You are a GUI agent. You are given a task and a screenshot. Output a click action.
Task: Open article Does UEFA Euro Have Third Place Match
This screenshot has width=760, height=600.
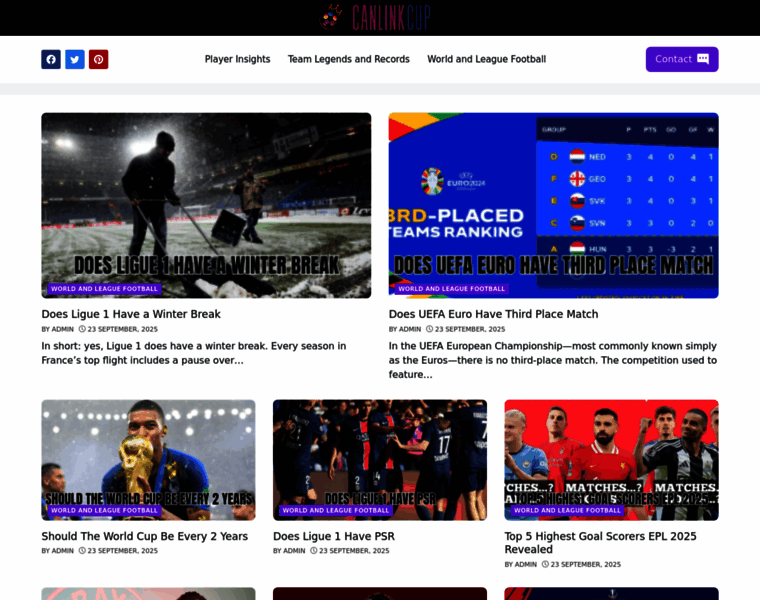coord(493,314)
